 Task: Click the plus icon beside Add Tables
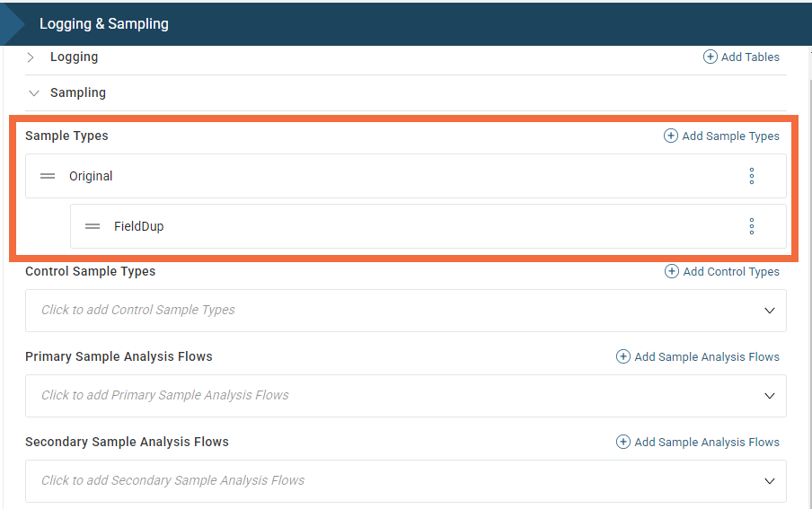click(x=710, y=57)
